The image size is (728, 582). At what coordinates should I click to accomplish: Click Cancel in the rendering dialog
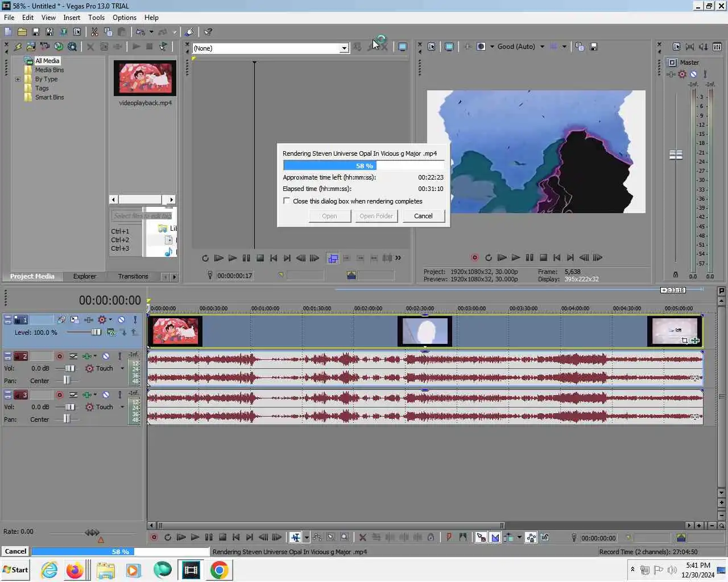[423, 216]
